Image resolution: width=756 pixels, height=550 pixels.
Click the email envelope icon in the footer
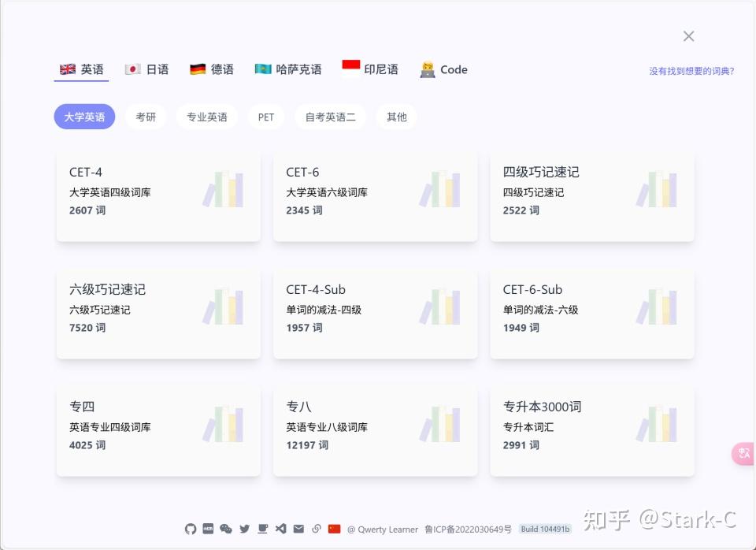coord(298,529)
